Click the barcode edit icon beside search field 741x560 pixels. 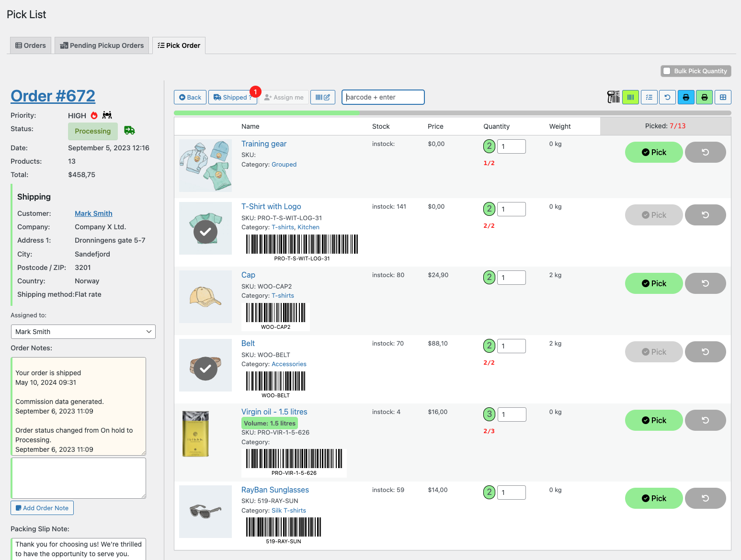(323, 97)
